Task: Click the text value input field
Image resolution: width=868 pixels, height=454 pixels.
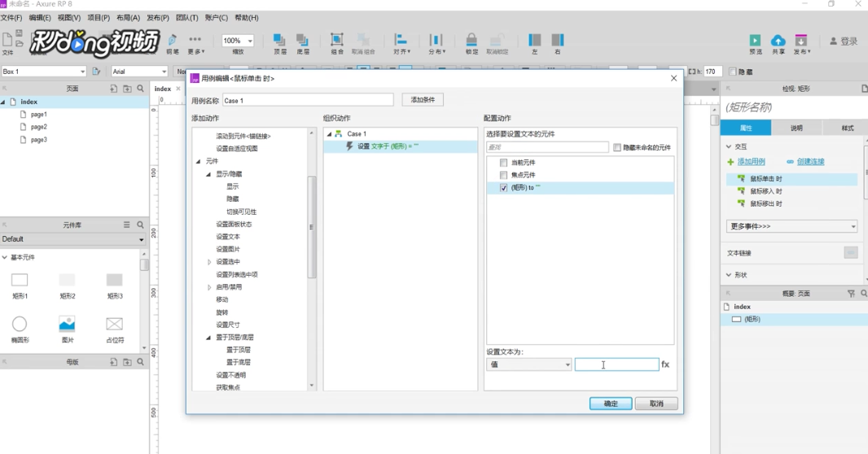Action: coord(616,365)
